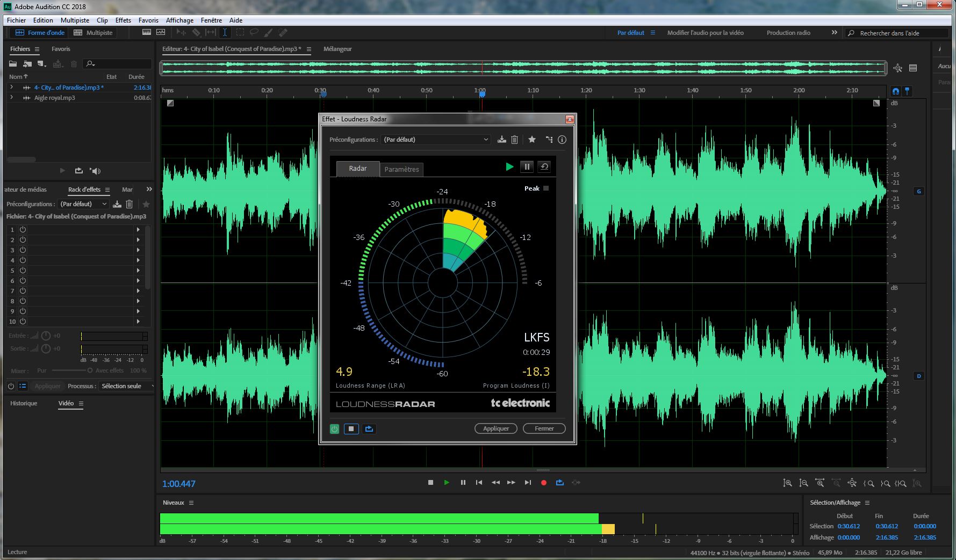Open Rack d'effets Préconfigurations dropdown

83,204
